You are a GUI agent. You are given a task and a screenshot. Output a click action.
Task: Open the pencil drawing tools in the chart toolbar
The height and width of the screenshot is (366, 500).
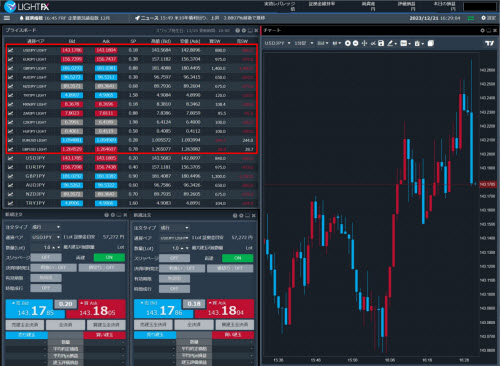[x=391, y=43]
